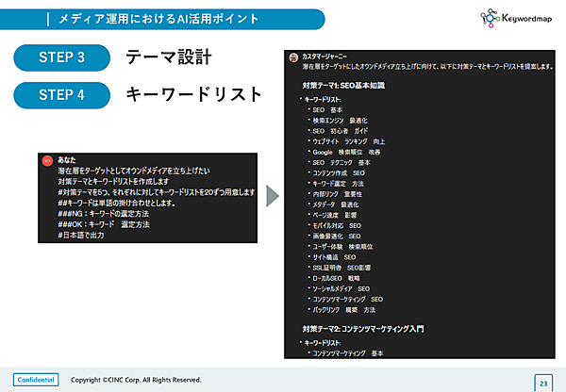Click the 検索エンジン 最適化 list item

340,121
